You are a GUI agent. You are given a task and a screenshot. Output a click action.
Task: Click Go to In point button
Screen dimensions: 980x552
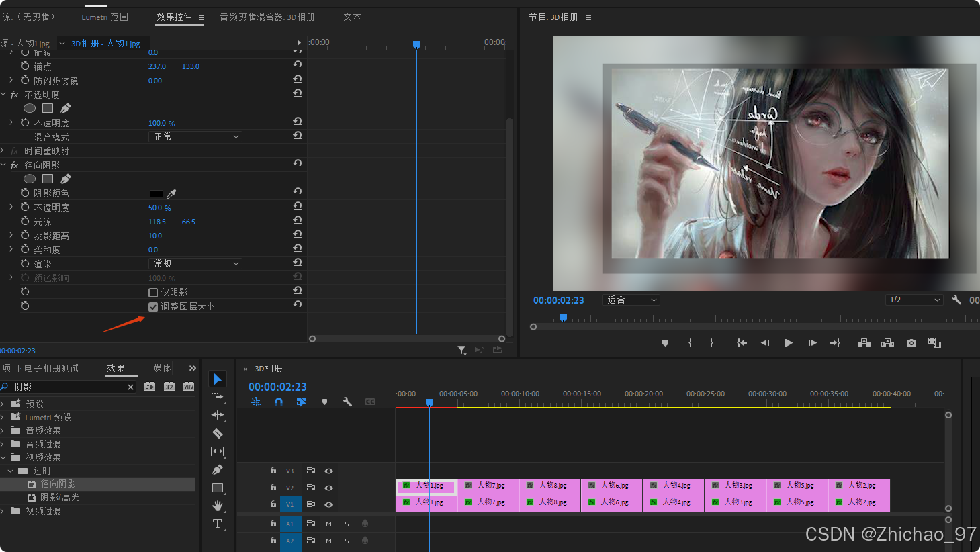[742, 342]
